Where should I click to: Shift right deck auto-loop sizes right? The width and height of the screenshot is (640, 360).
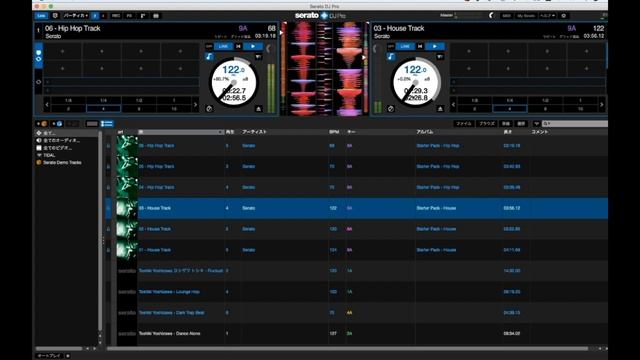602,105
